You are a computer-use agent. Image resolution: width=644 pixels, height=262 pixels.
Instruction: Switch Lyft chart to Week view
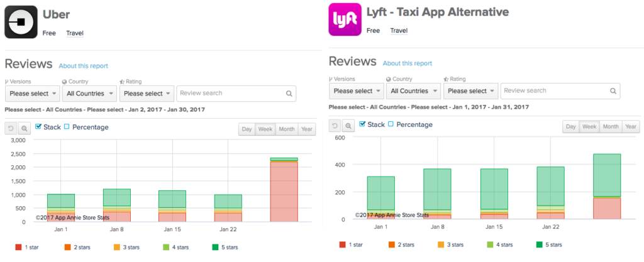(x=589, y=127)
